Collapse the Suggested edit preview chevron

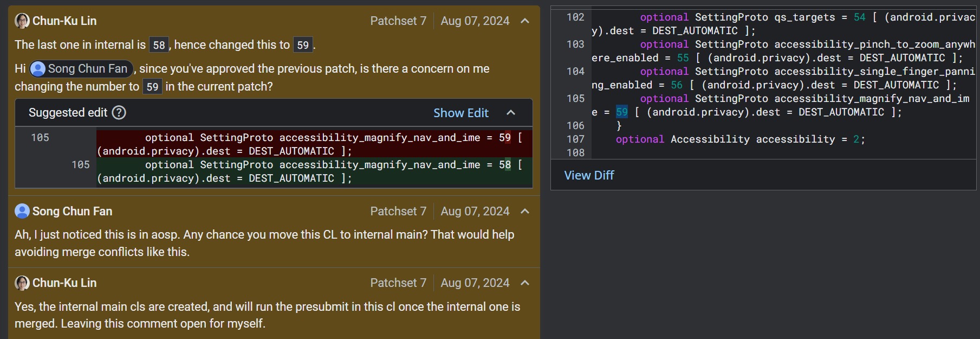[x=510, y=113]
